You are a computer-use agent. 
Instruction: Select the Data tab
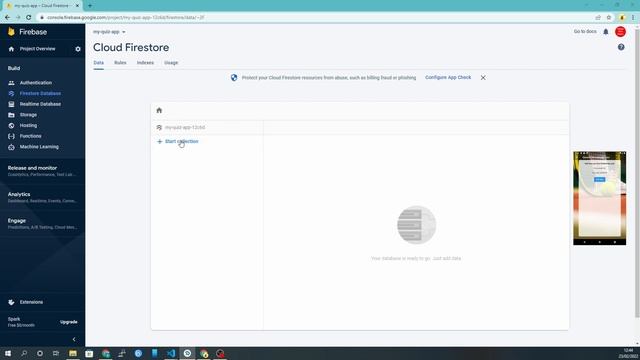point(98,63)
